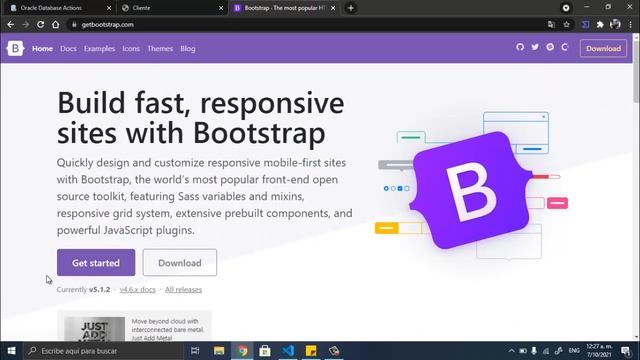Viewport: 640px width, 360px height.
Task: Click the hero Download button
Action: pos(180,262)
